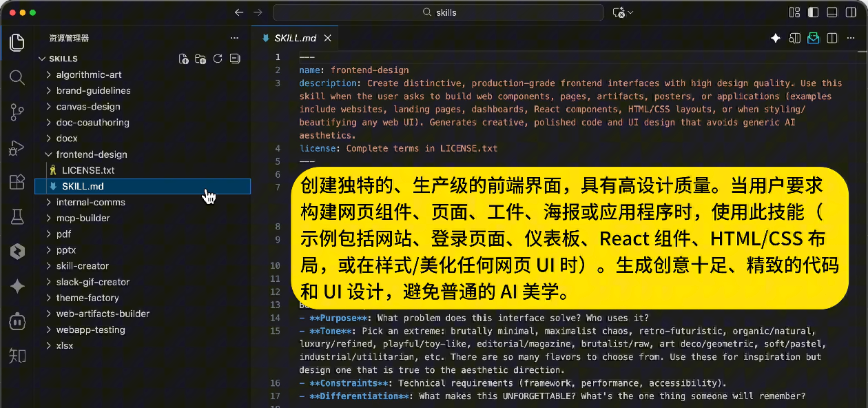Expand the algorithmic-art folder

click(89, 74)
